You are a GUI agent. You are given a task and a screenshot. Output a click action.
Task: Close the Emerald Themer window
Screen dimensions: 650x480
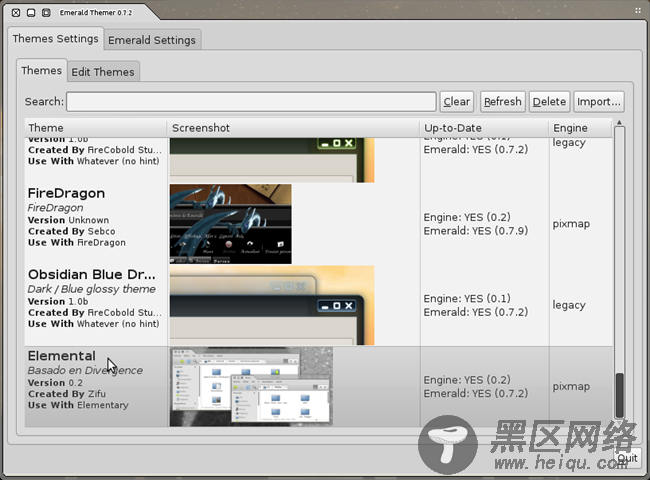[x=16, y=13]
